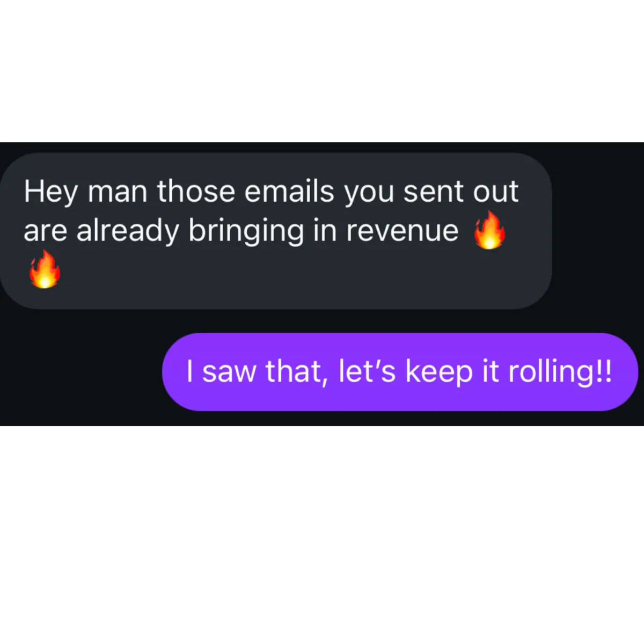Click the word 'let's' in the sent message
This screenshot has height=644, width=644.
click(367, 371)
